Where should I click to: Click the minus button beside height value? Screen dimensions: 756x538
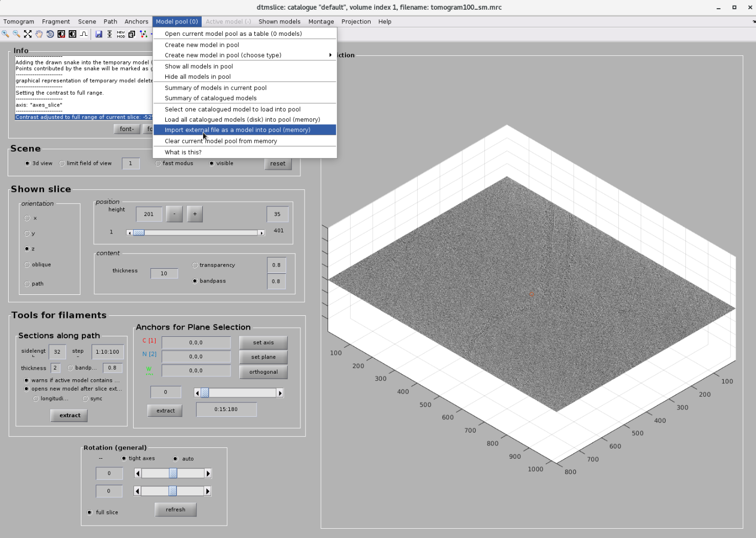click(175, 214)
